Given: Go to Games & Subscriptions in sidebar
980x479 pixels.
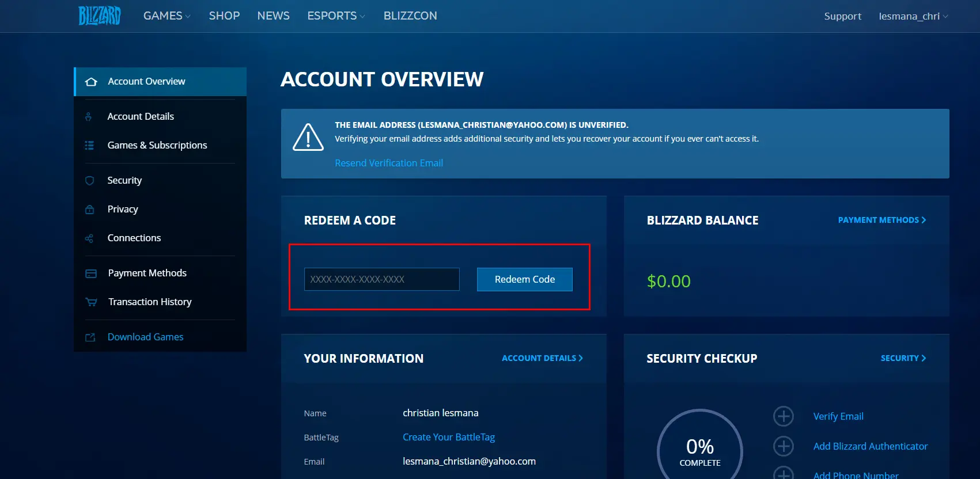Looking at the screenshot, I should tap(157, 145).
